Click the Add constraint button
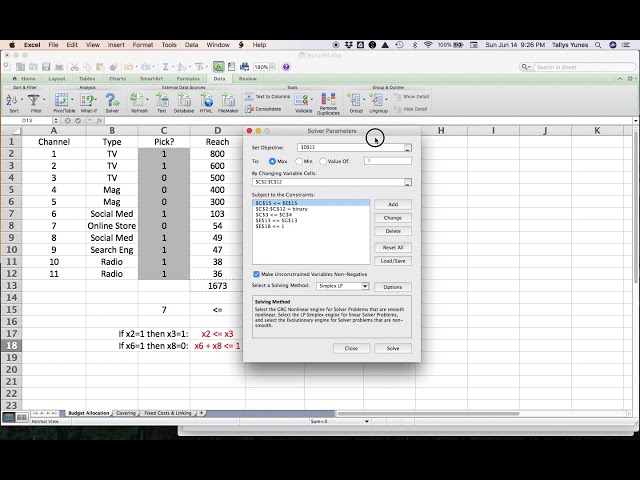 pos(393,204)
